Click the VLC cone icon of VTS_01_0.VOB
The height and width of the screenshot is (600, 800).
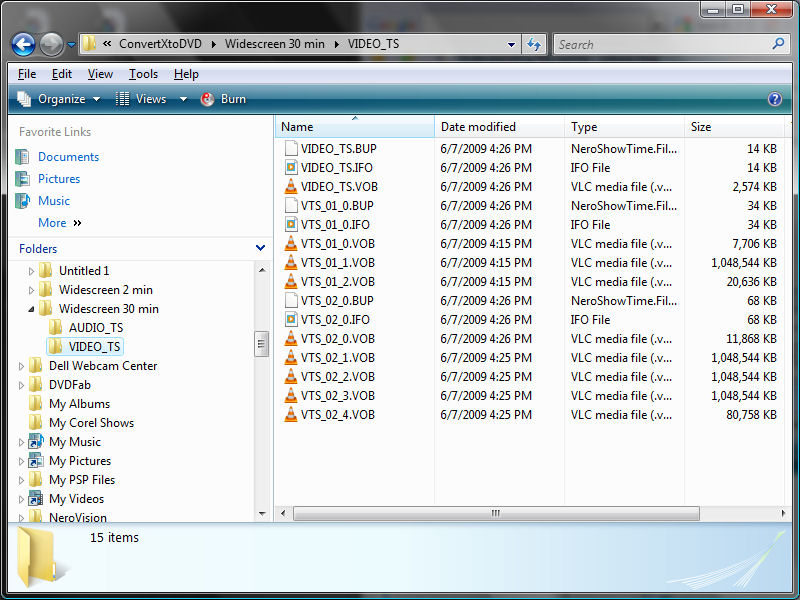pyautogui.click(x=291, y=243)
